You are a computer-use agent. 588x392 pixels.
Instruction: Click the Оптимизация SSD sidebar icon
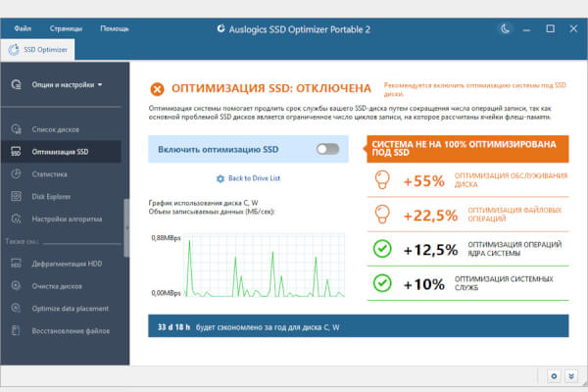tap(16, 152)
